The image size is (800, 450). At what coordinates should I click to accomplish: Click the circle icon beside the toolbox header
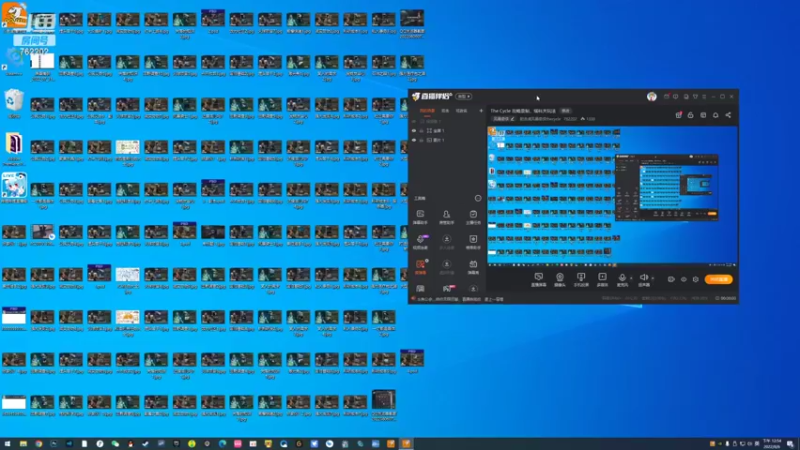pyautogui.click(x=478, y=198)
